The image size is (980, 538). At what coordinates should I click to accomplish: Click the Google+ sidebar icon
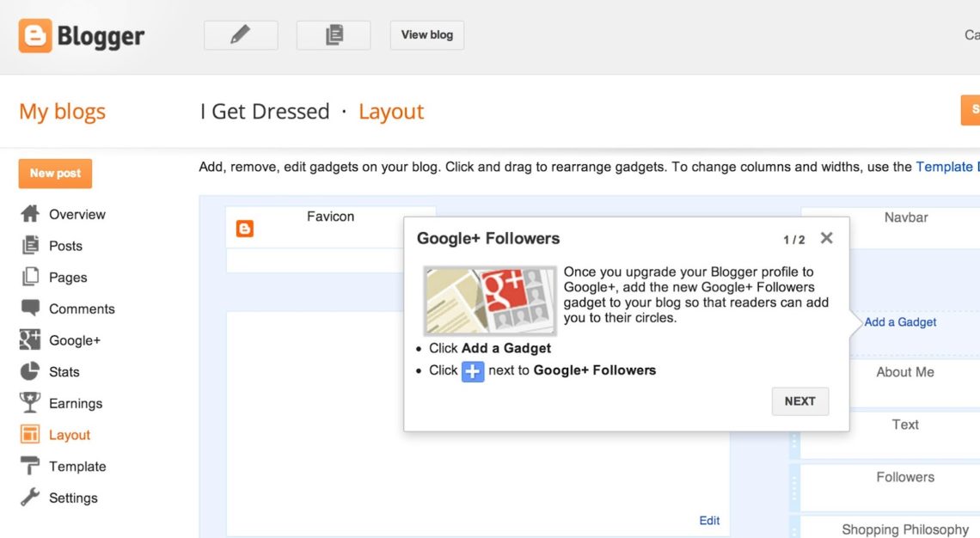[x=30, y=339]
